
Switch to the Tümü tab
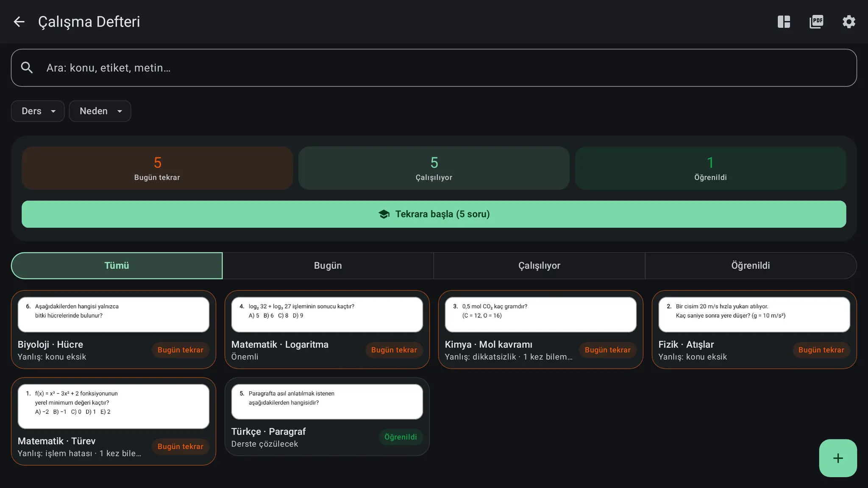tap(117, 266)
